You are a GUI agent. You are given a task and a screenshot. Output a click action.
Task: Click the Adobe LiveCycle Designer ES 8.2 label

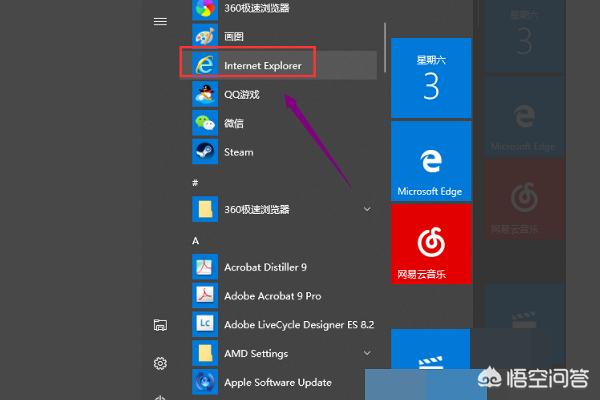(299, 325)
